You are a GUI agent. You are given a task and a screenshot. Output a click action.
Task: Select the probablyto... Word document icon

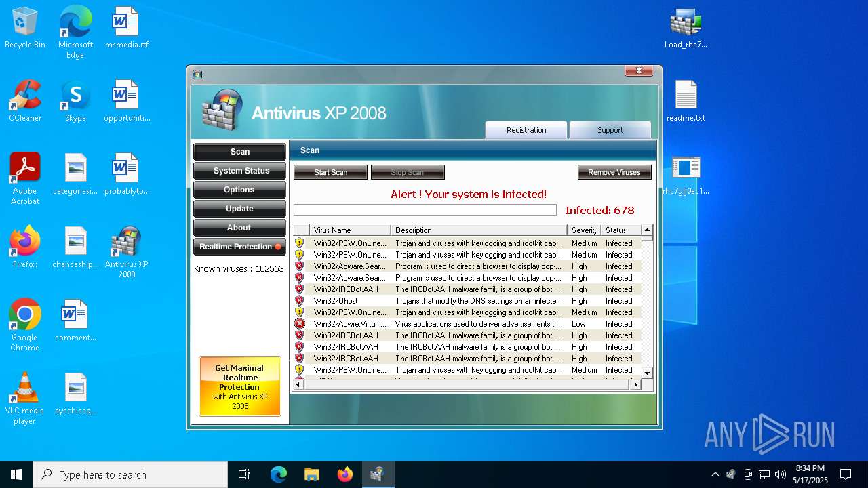[126, 174]
